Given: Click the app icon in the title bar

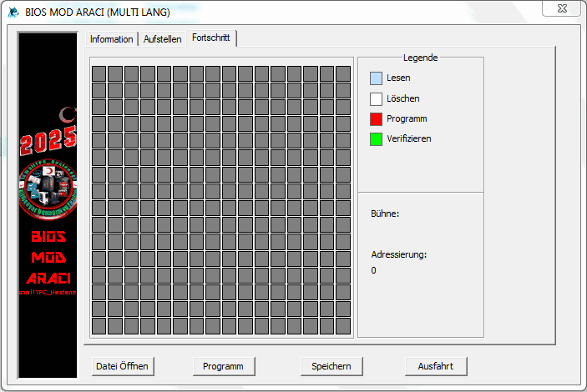Looking at the screenshot, I should pos(13,12).
